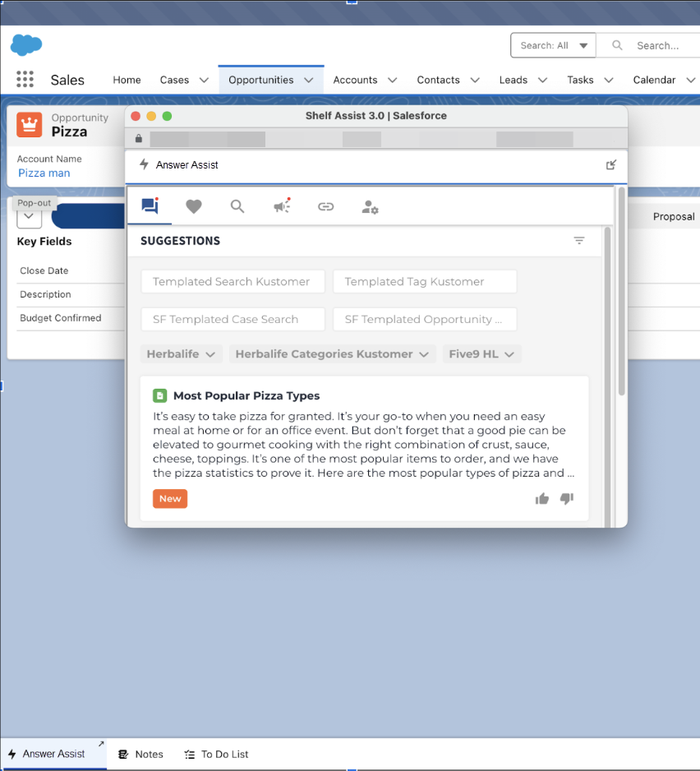Switch to the Calendar tab
The image size is (700, 771).
(x=654, y=80)
